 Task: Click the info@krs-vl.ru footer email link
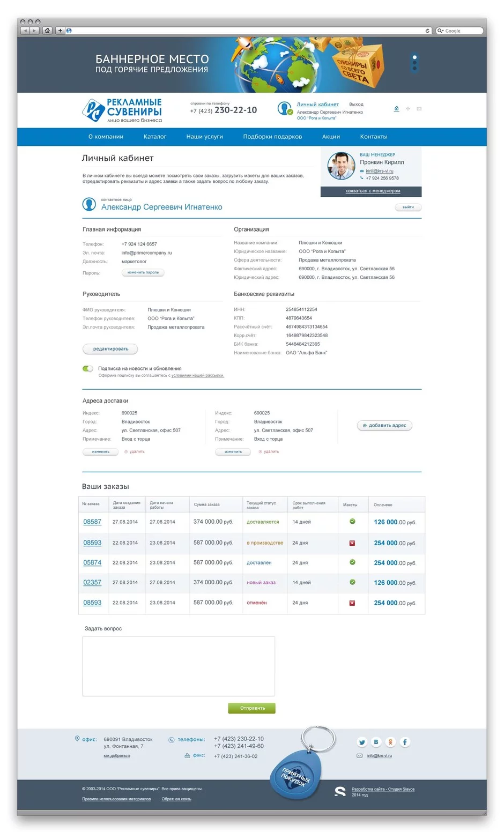[380, 756]
